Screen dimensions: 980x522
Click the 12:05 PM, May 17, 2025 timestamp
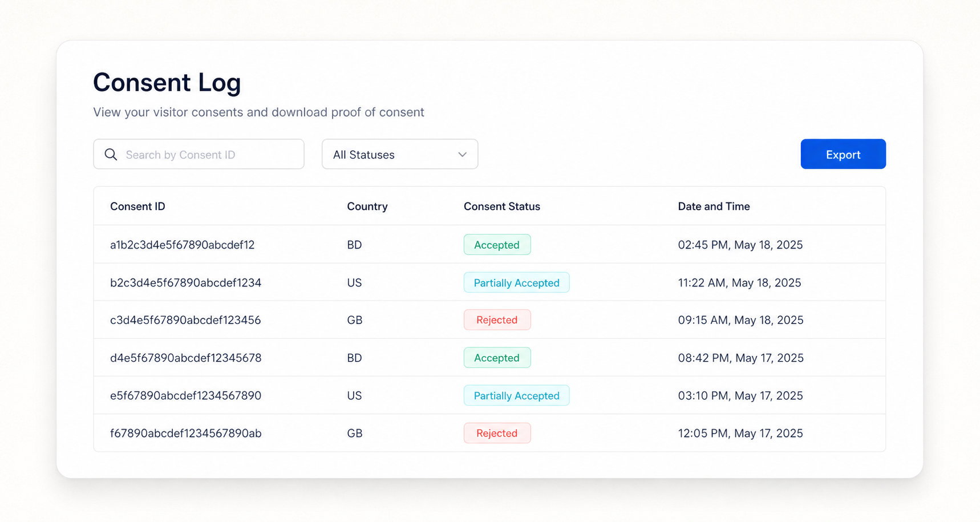pyautogui.click(x=740, y=433)
